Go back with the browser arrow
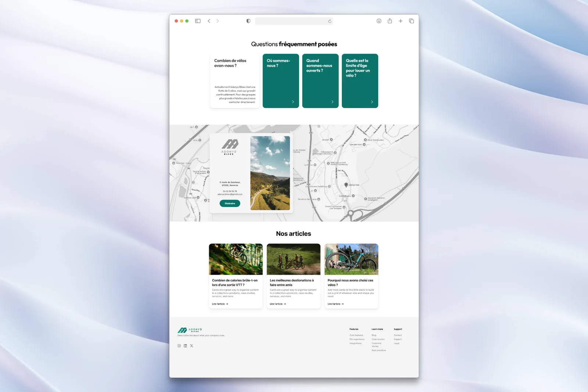The width and height of the screenshot is (588, 392). (x=209, y=21)
